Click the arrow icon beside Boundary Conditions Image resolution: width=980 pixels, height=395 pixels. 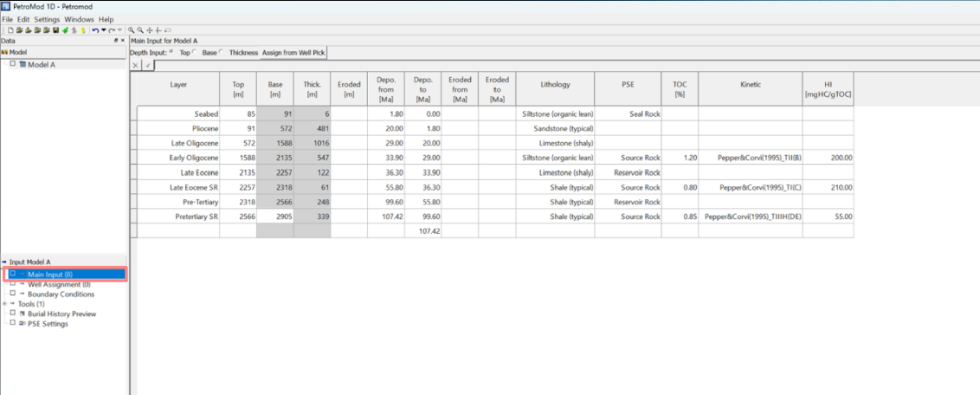coord(22,294)
